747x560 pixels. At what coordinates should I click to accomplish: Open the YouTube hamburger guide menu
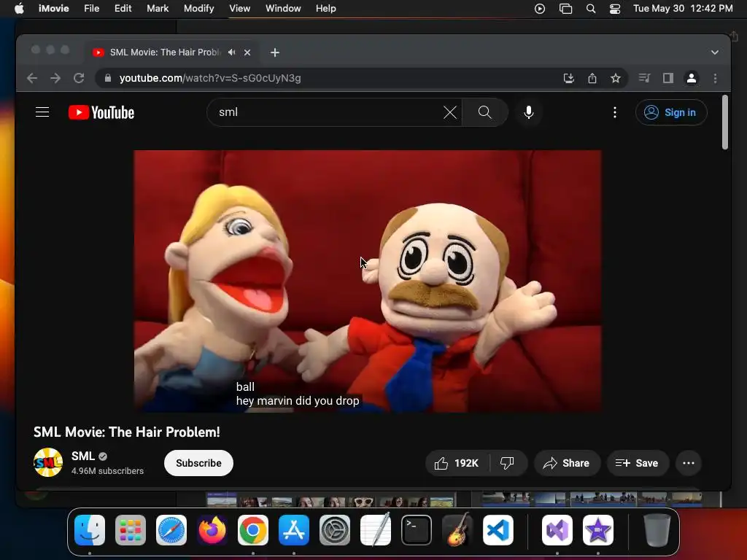click(x=42, y=112)
